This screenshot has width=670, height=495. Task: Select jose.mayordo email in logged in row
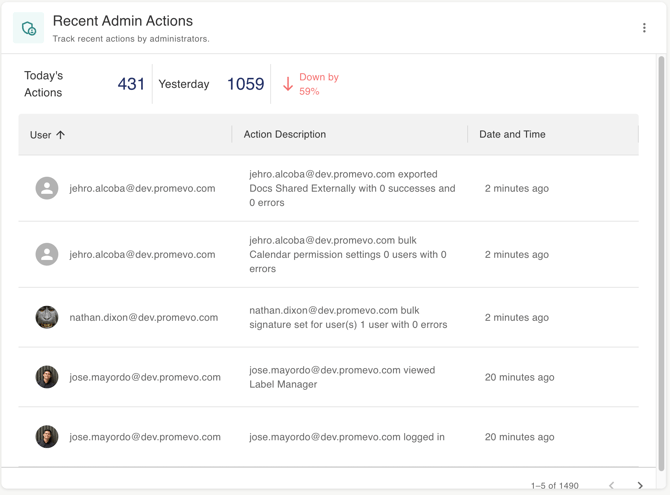145,437
